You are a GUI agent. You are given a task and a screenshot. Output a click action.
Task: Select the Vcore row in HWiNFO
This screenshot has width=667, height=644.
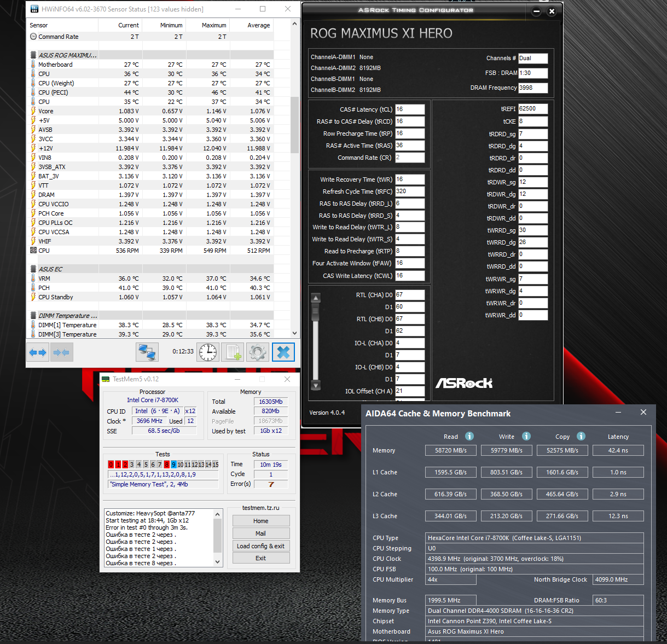tap(150, 111)
